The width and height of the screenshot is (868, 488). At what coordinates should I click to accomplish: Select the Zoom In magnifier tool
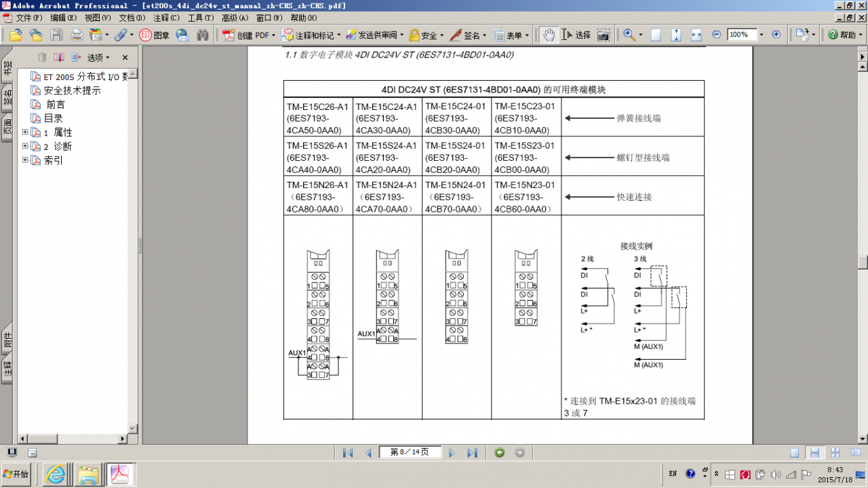pos(629,35)
